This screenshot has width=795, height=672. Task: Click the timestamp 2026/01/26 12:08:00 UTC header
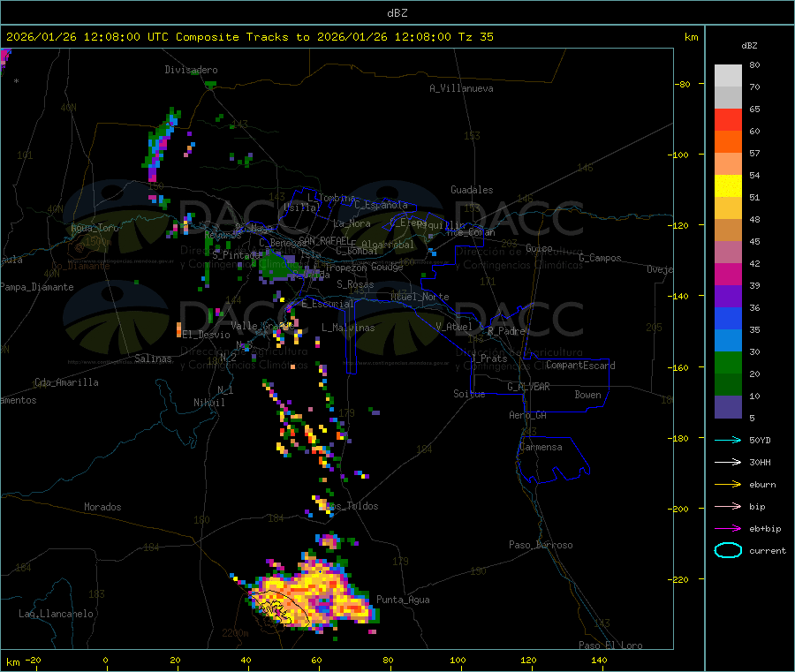[87, 37]
